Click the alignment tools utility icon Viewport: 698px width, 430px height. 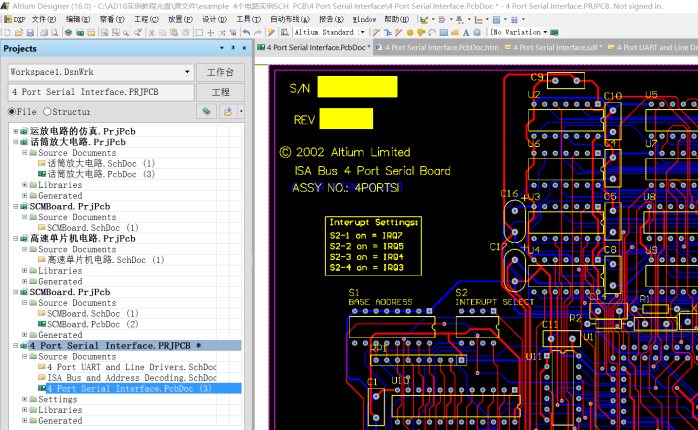[442, 20]
